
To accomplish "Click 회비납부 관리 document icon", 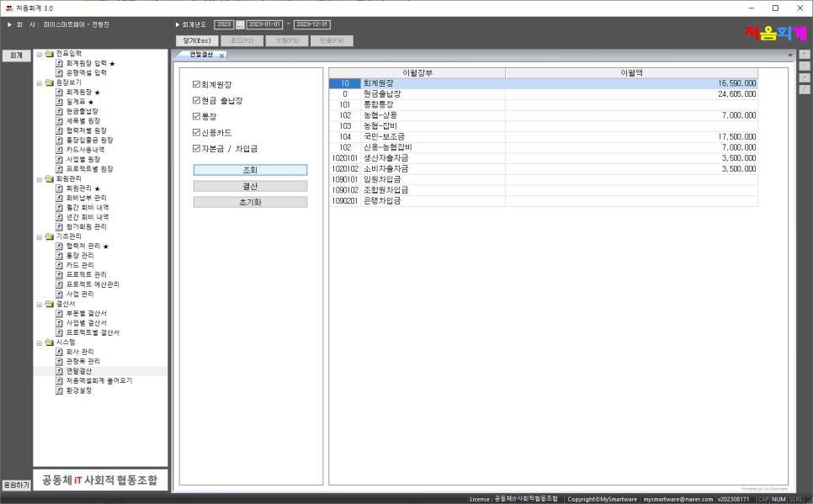I will click(x=59, y=198).
